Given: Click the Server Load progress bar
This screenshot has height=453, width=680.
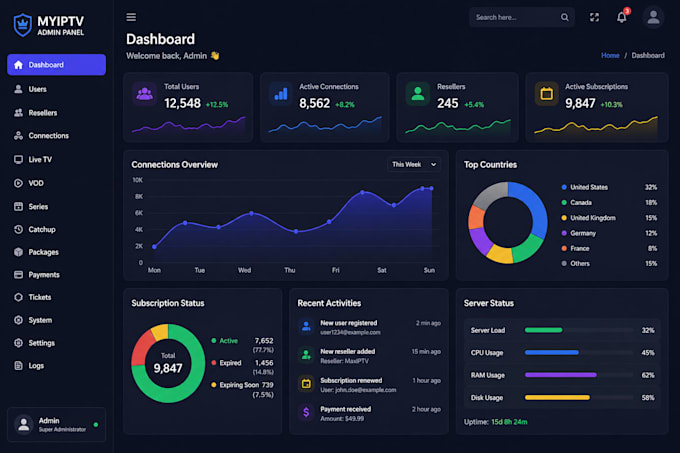Looking at the screenshot, I should [x=579, y=330].
